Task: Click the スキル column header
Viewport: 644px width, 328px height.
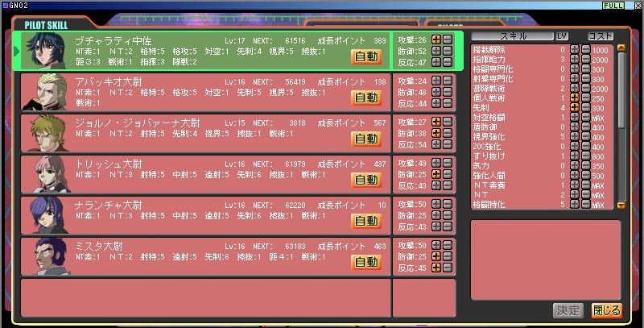Action: coord(512,36)
